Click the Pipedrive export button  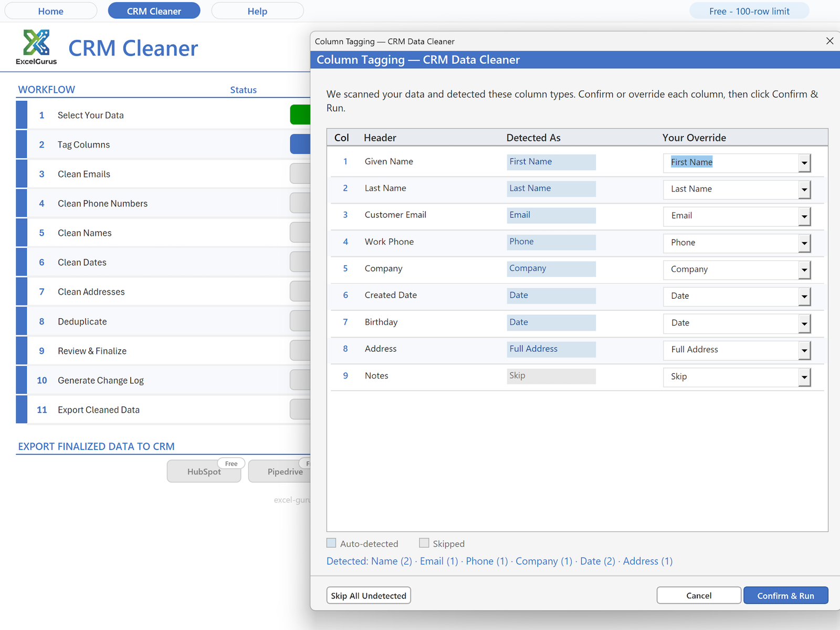coord(279,471)
